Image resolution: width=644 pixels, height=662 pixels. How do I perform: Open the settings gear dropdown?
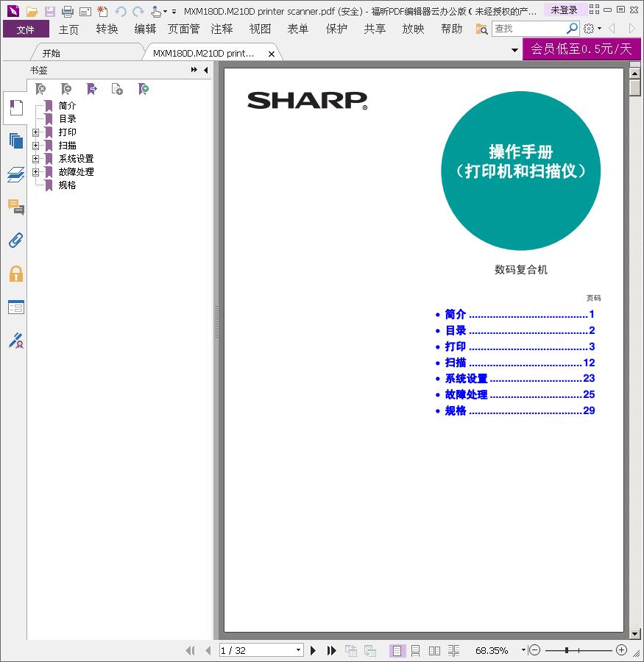(x=592, y=29)
